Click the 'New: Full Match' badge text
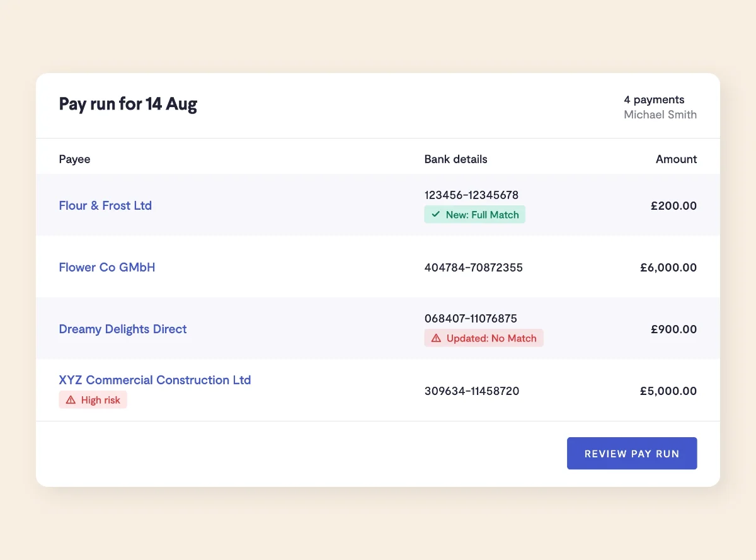The image size is (756, 560). tap(483, 215)
